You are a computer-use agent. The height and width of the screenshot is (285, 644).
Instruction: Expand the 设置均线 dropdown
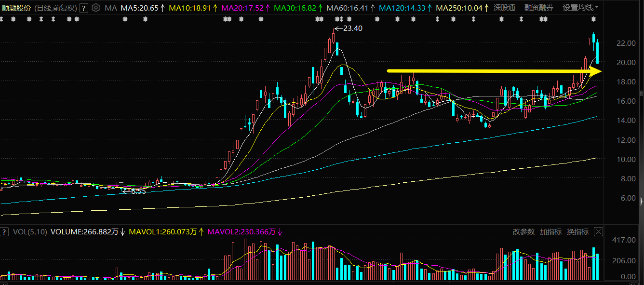581,8
